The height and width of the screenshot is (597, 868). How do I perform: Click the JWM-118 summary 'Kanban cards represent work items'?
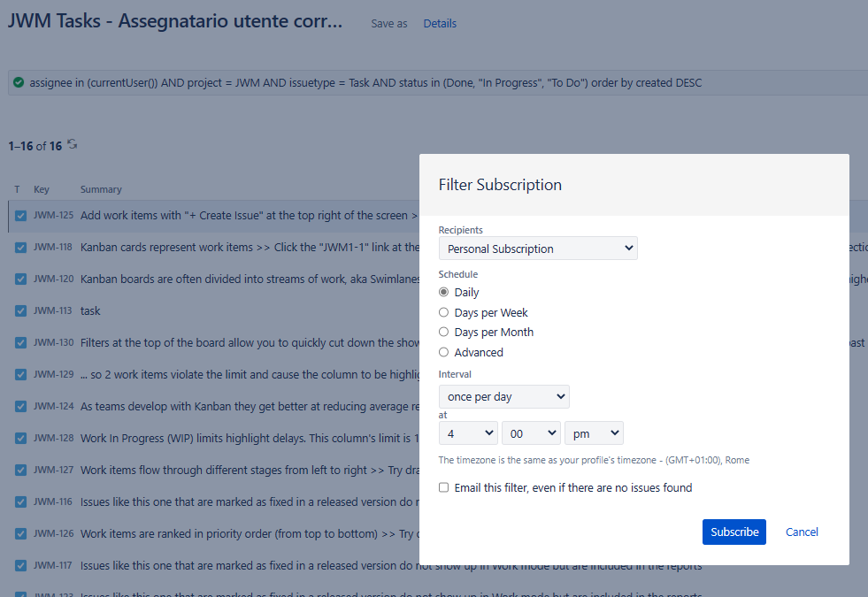[250, 248]
